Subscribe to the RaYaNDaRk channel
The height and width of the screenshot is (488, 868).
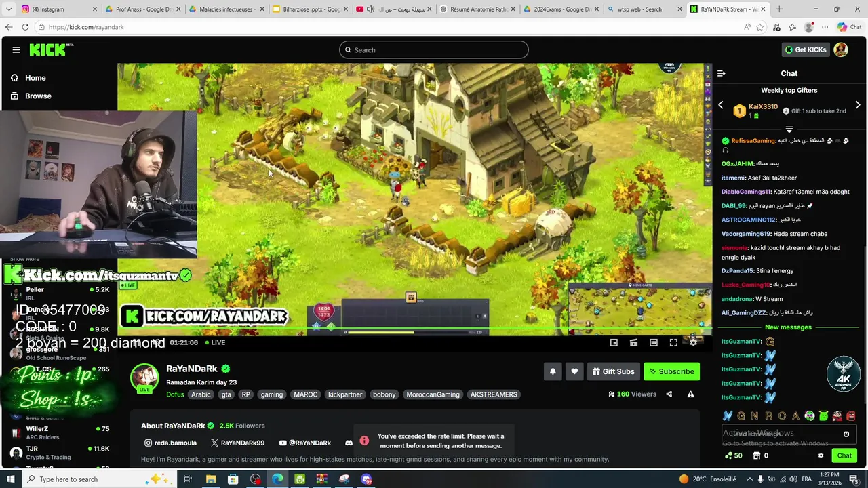[x=671, y=371]
